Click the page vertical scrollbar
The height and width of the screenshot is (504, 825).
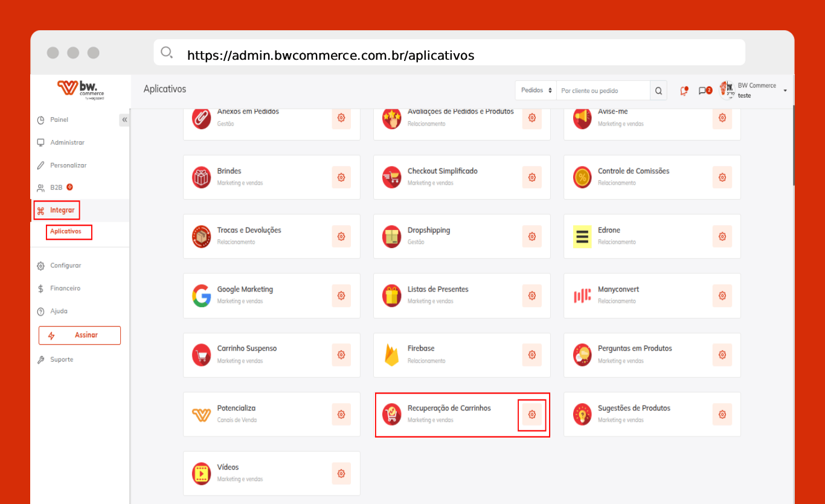pos(792,147)
